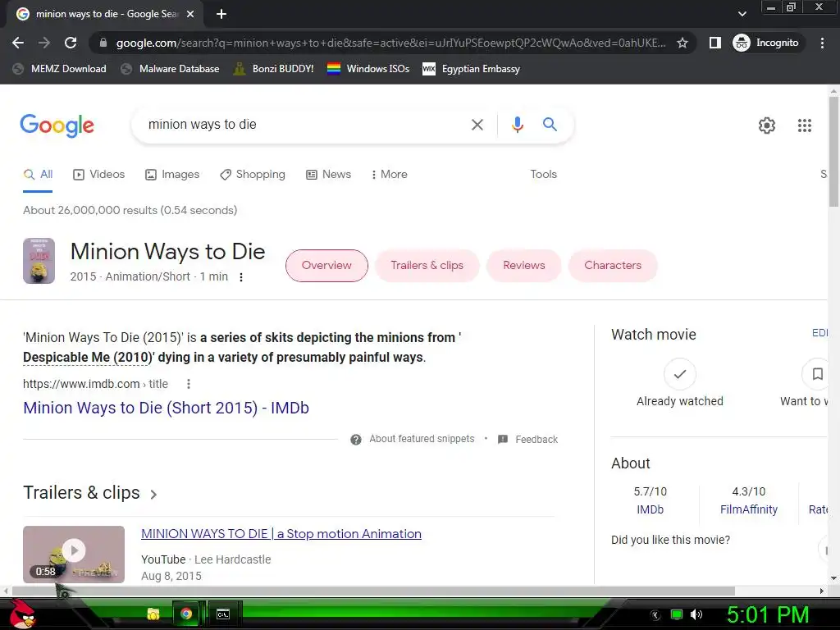The height and width of the screenshot is (630, 840).
Task: Open the Egyptian Embassy bookmark
Action: pos(472,69)
